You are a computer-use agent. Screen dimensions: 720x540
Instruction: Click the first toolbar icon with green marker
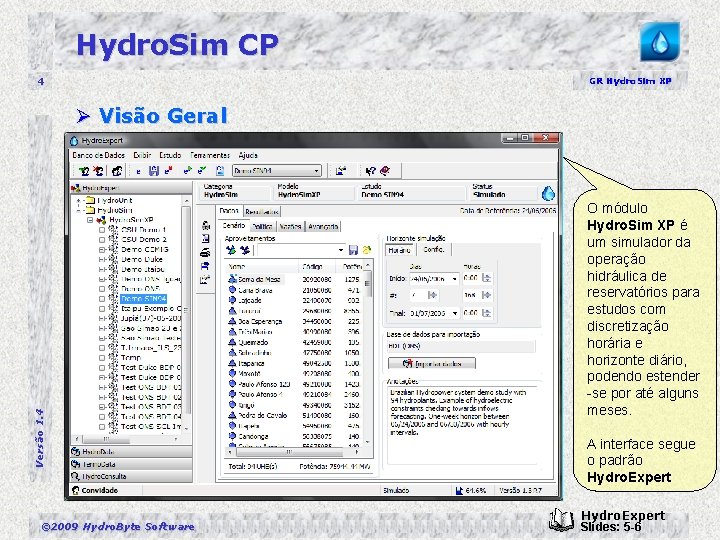click(84, 171)
